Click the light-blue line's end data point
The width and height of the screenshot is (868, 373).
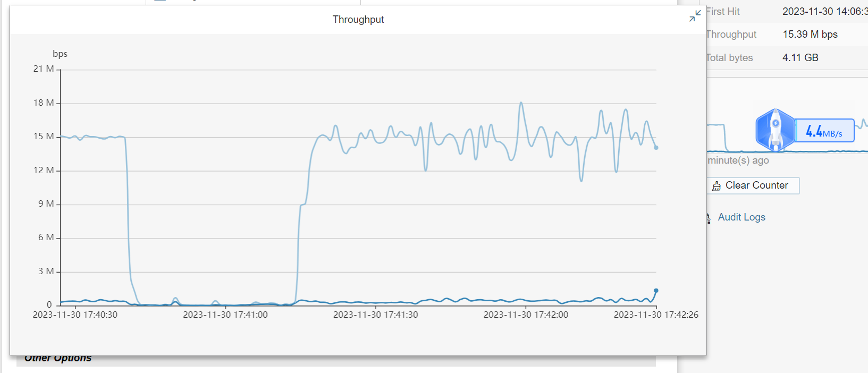[656, 147]
